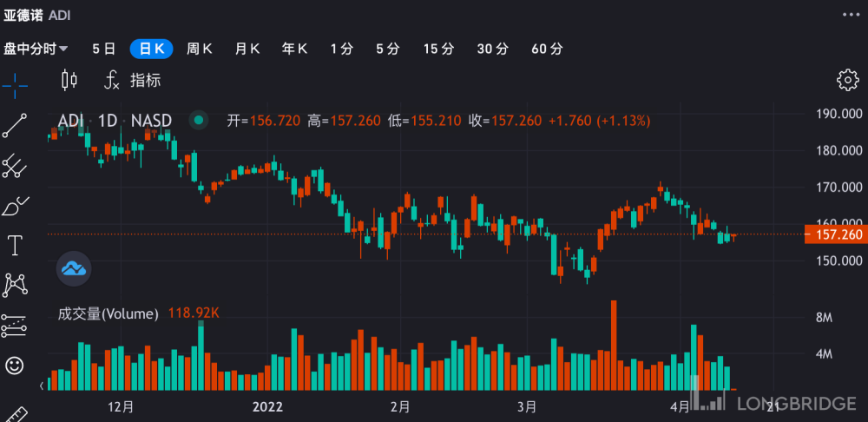Click the 157.260 current price label

pos(836,234)
